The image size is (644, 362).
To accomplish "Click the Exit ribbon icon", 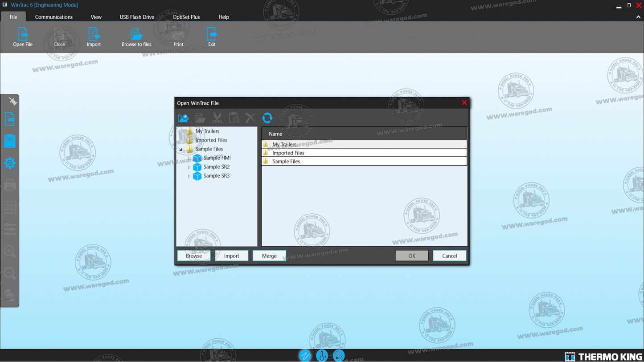I will pos(212,37).
